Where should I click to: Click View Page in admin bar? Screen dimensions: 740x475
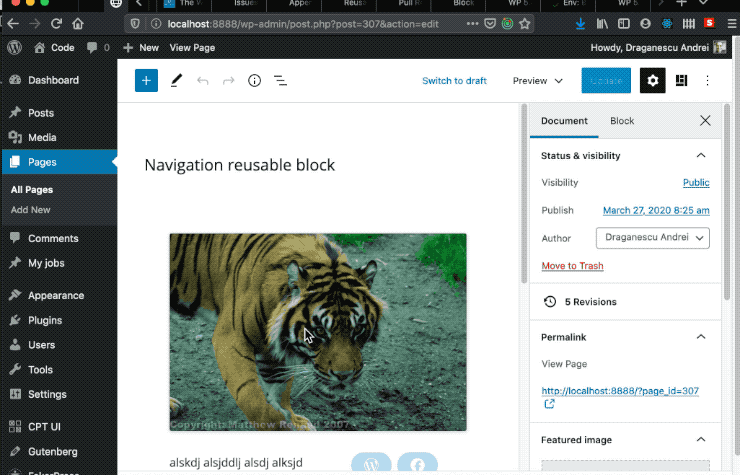(192, 48)
